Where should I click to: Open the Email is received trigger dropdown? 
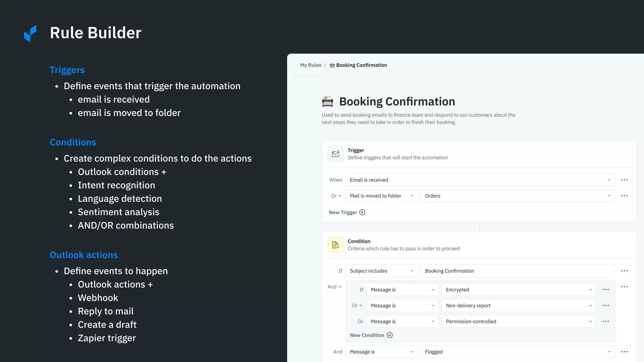click(480, 180)
